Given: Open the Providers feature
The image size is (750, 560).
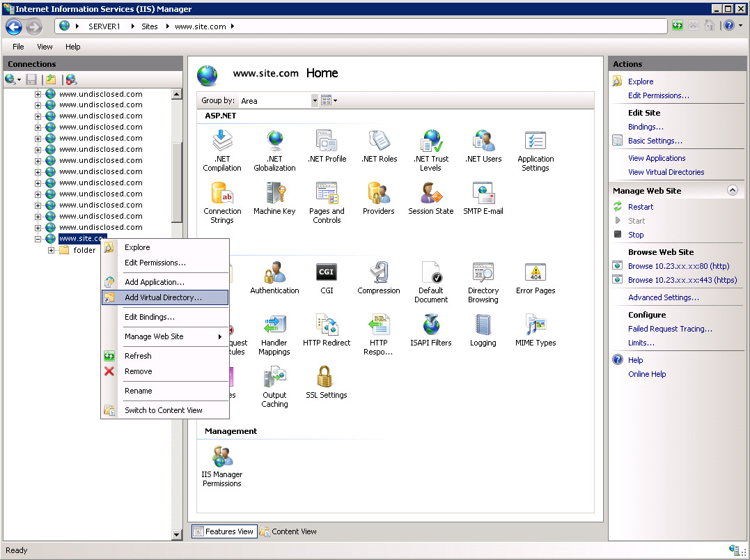Looking at the screenshot, I should (x=379, y=198).
